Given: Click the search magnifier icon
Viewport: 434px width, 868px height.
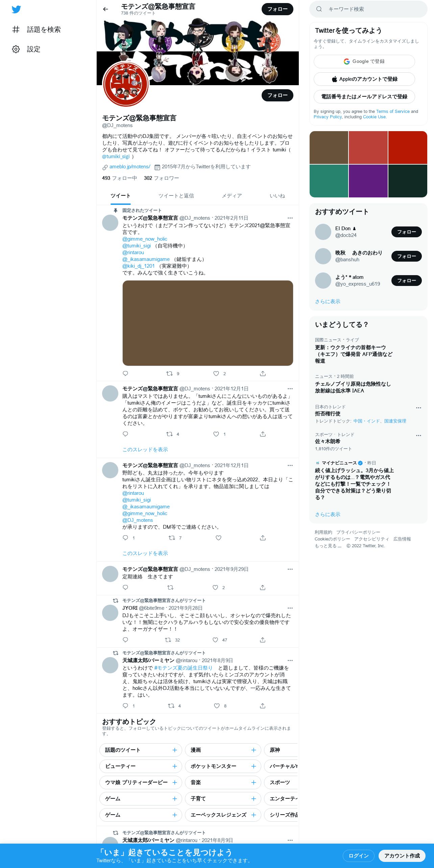Looking at the screenshot, I should (319, 9).
